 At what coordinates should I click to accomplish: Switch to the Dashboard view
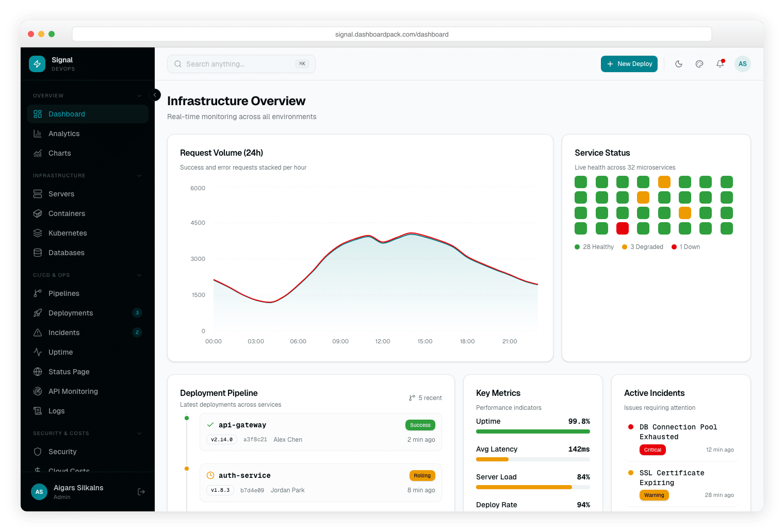[66, 114]
